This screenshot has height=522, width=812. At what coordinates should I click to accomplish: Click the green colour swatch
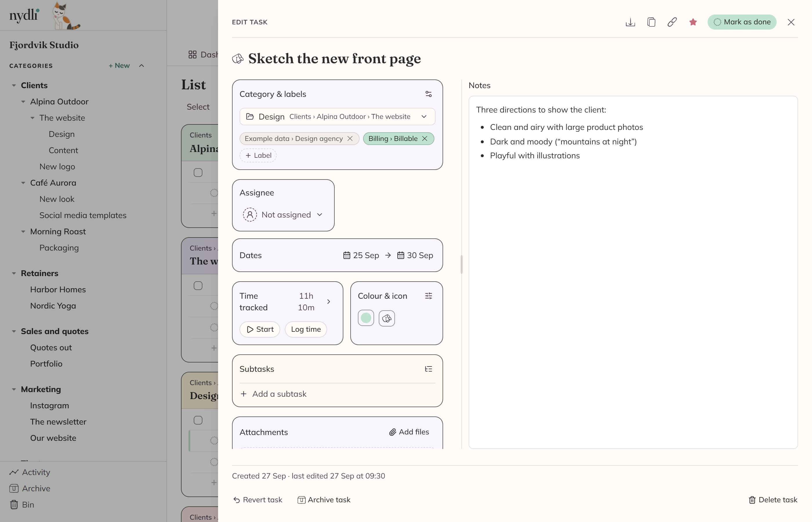pos(366,318)
